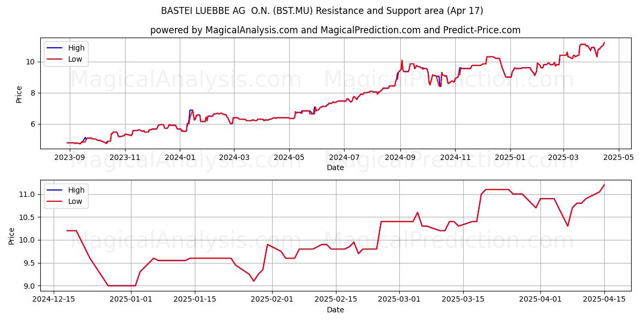644x322 pixels.
Task: Click the '2025-02-15' tick label
Action: pos(335,299)
